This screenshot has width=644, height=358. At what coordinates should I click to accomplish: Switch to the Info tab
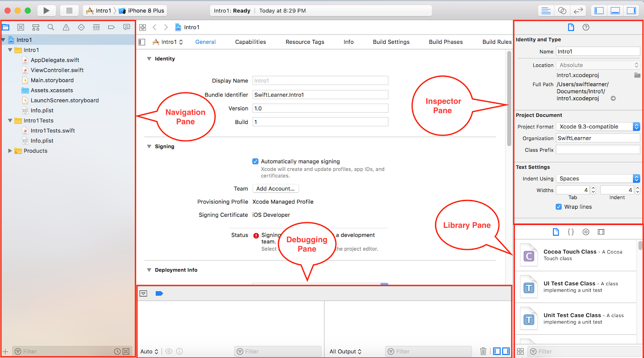349,42
